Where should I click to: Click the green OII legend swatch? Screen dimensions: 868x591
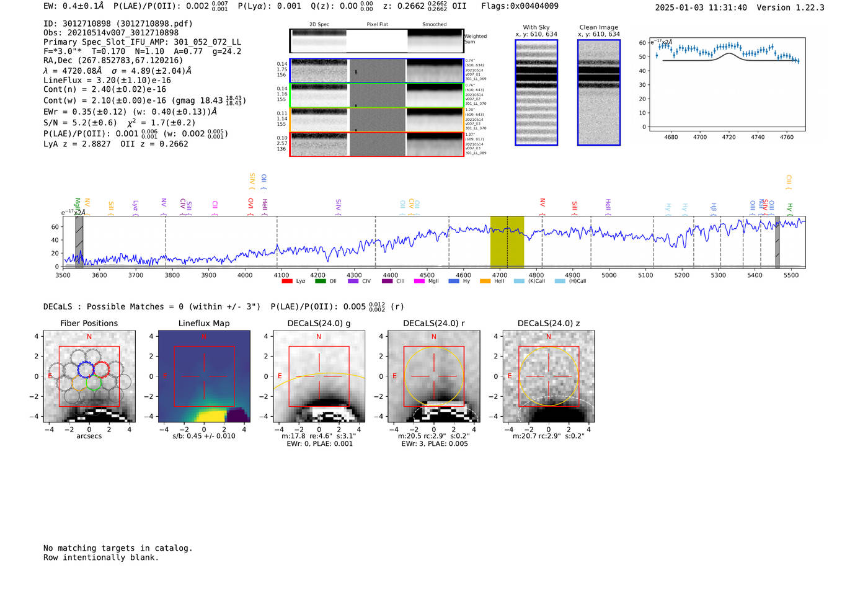click(x=320, y=281)
